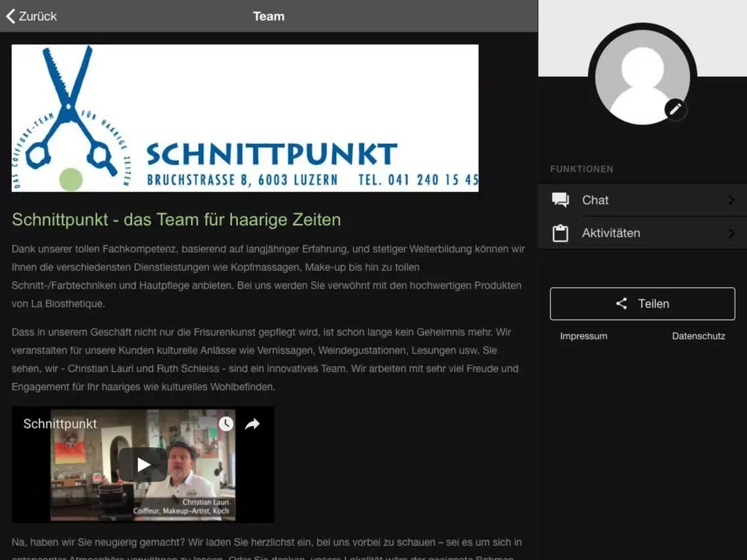Open the Datenschutz link
Image resolution: width=747 pixels, height=560 pixels.
[698, 336]
